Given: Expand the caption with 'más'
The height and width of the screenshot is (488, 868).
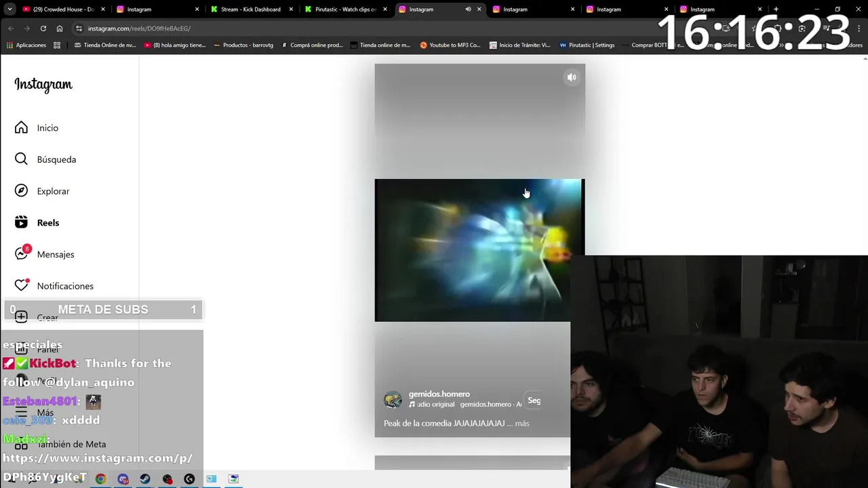Looking at the screenshot, I should (522, 423).
